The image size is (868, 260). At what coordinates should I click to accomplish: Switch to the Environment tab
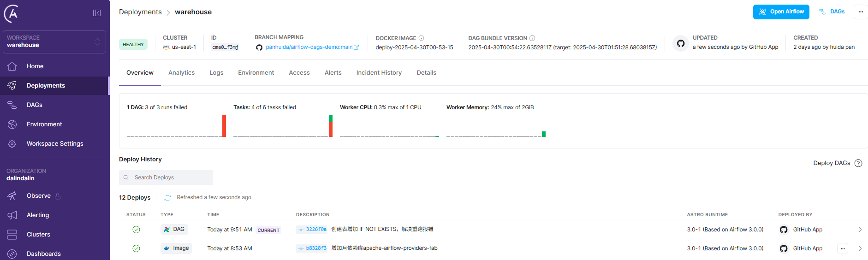pos(256,73)
